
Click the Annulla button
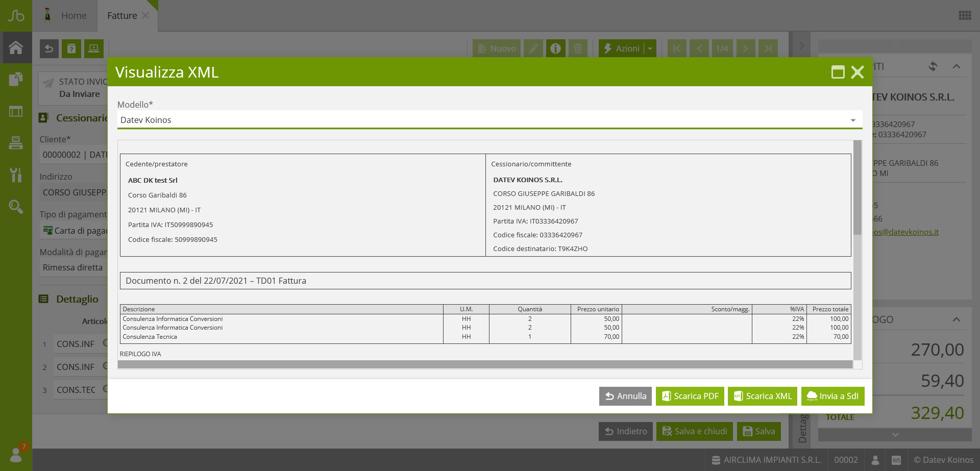[625, 396]
